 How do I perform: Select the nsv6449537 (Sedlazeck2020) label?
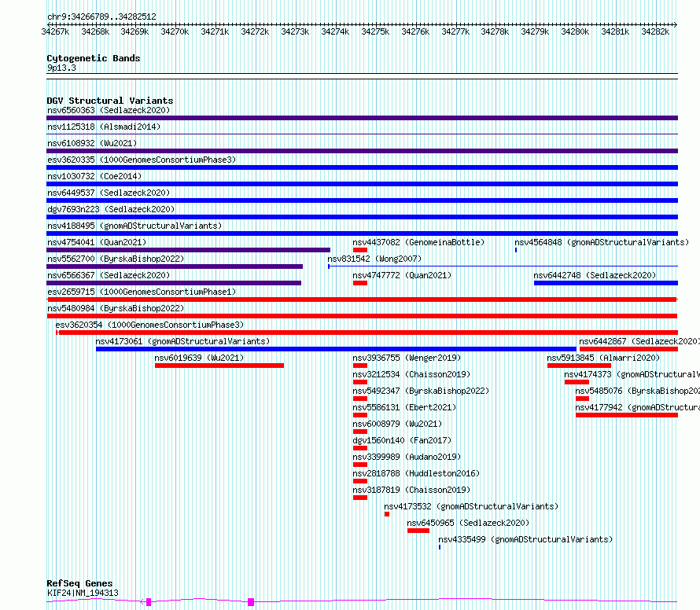[x=109, y=193]
